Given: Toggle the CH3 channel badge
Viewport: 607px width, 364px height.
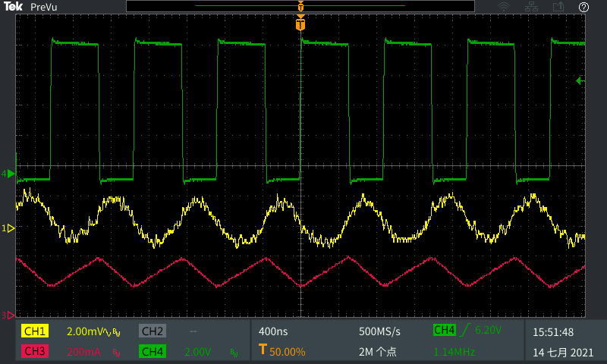Looking at the screenshot, I should pyautogui.click(x=35, y=351).
